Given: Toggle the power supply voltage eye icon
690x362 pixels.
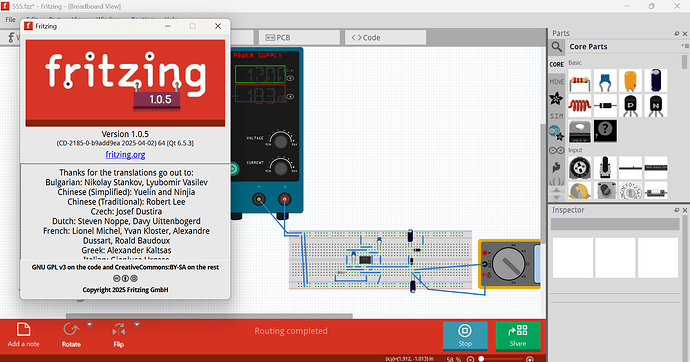Looking at the screenshot, I should (290, 78).
